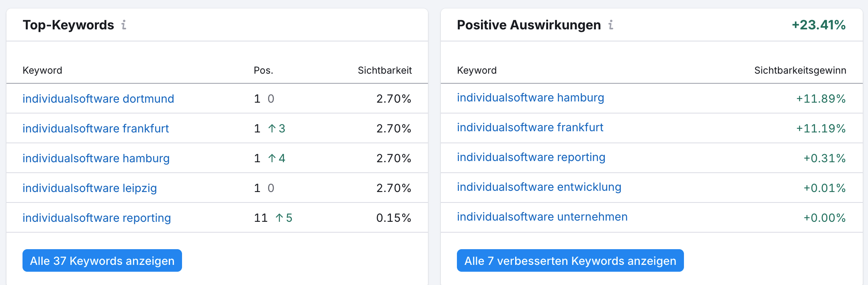The image size is (868, 285).
Task: Click Alle 37 Keywords anzeigen
Action: pos(102,260)
